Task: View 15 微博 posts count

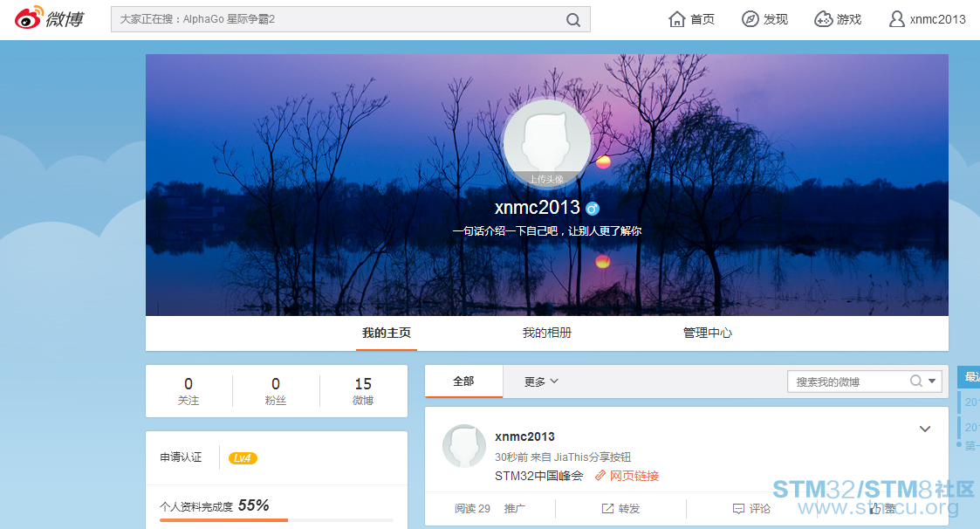Action: pos(363,391)
